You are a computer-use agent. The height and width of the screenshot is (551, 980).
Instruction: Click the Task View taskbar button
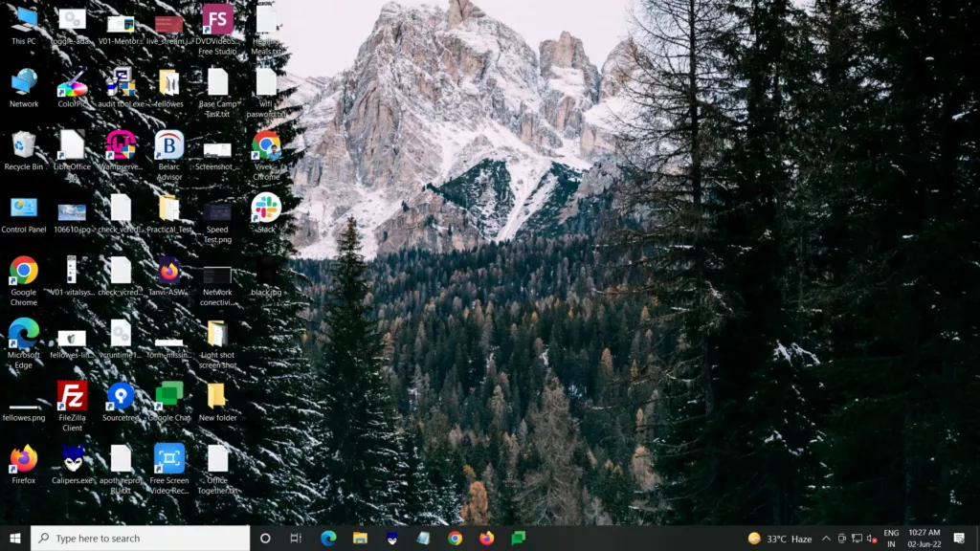[296, 539]
